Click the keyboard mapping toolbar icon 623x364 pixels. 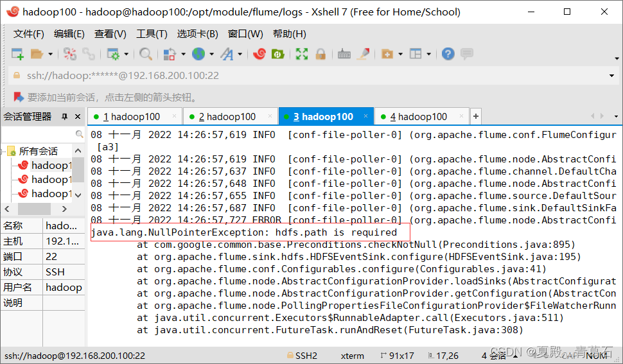(x=344, y=54)
